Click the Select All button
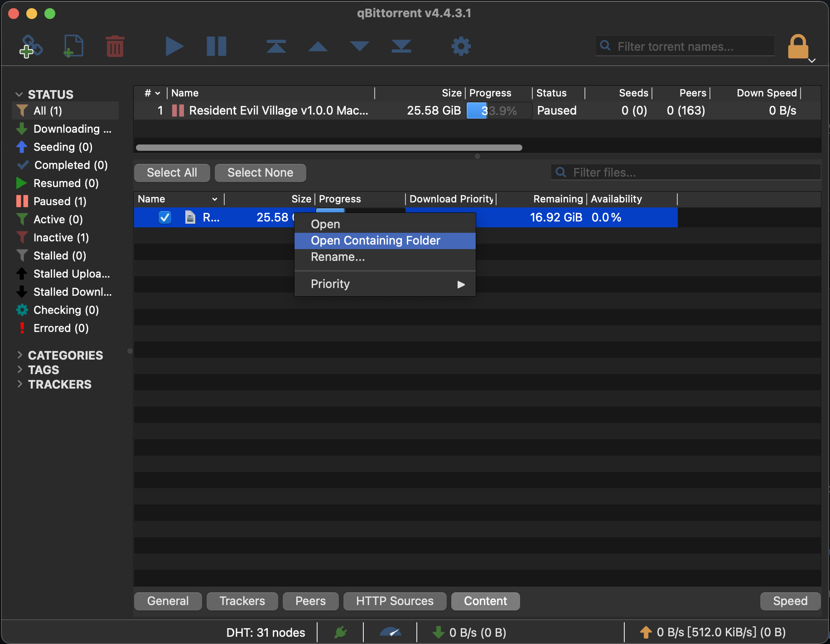 click(x=172, y=173)
